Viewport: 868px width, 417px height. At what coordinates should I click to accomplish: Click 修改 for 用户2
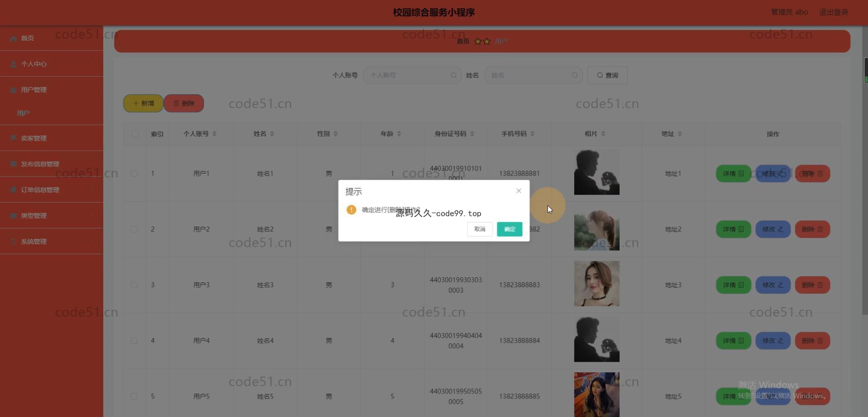click(773, 229)
